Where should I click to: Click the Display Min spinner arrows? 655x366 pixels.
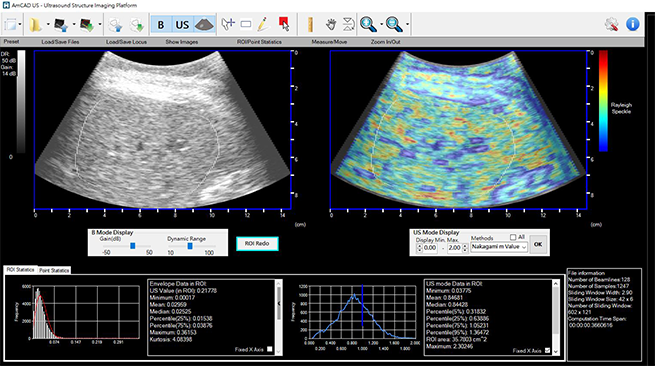click(x=419, y=248)
